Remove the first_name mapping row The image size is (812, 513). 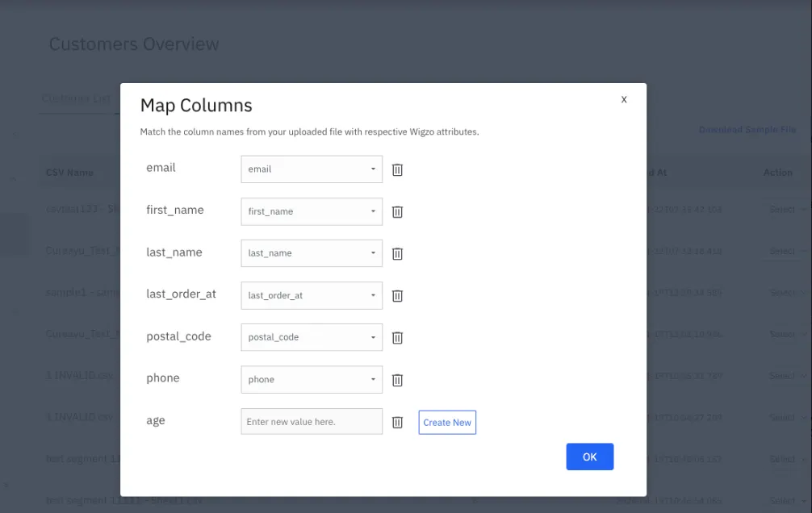[x=397, y=211]
